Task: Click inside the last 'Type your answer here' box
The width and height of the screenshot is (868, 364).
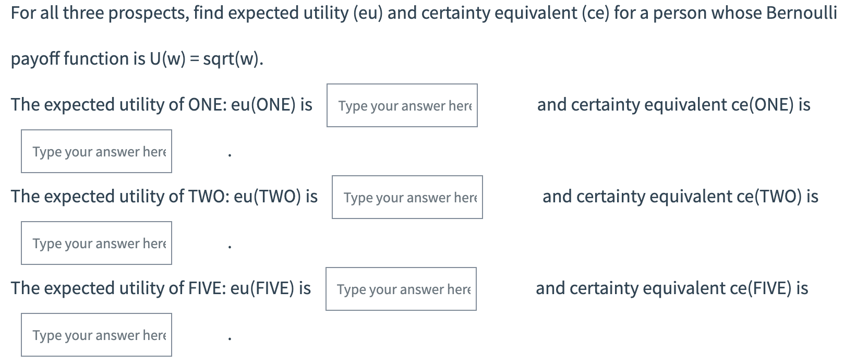Action: point(96,334)
